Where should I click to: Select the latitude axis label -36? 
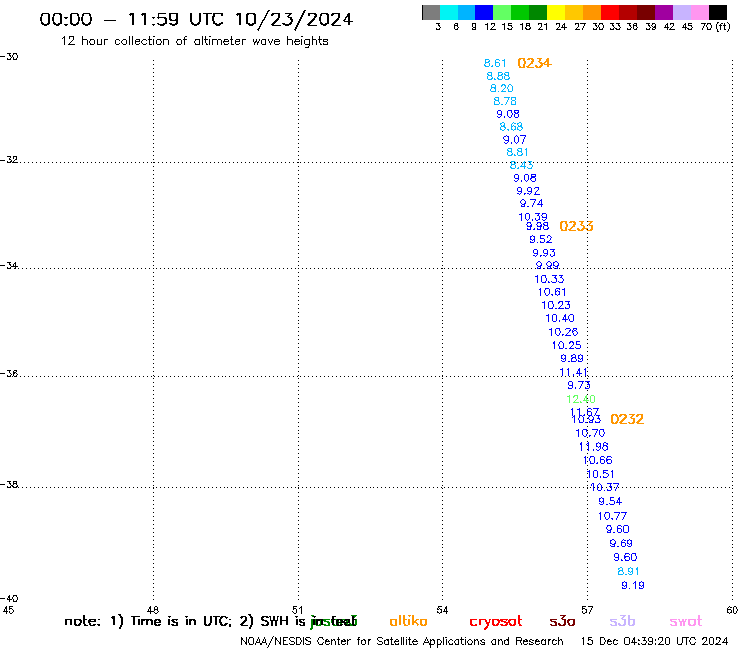[x=9, y=374]
